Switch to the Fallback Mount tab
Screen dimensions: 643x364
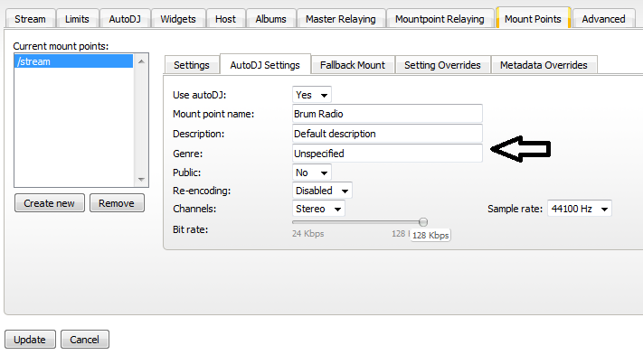pyautogui.click(x=352, y=65)
